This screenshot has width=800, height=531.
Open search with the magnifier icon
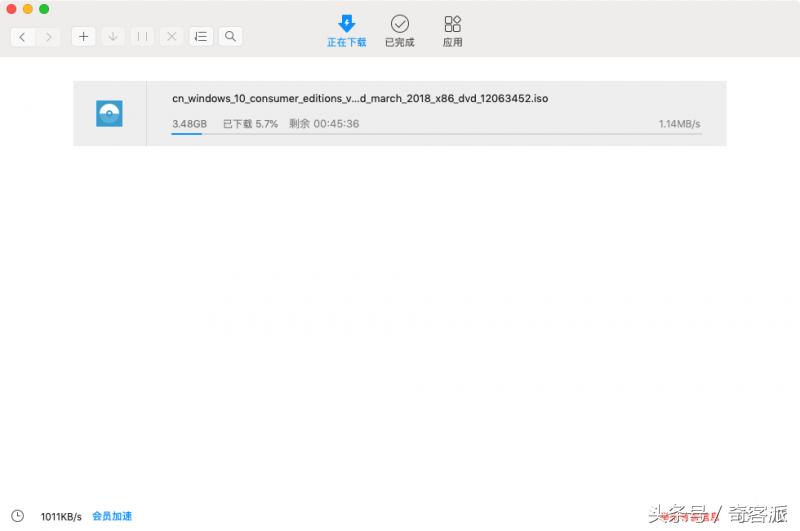[231, 37]
